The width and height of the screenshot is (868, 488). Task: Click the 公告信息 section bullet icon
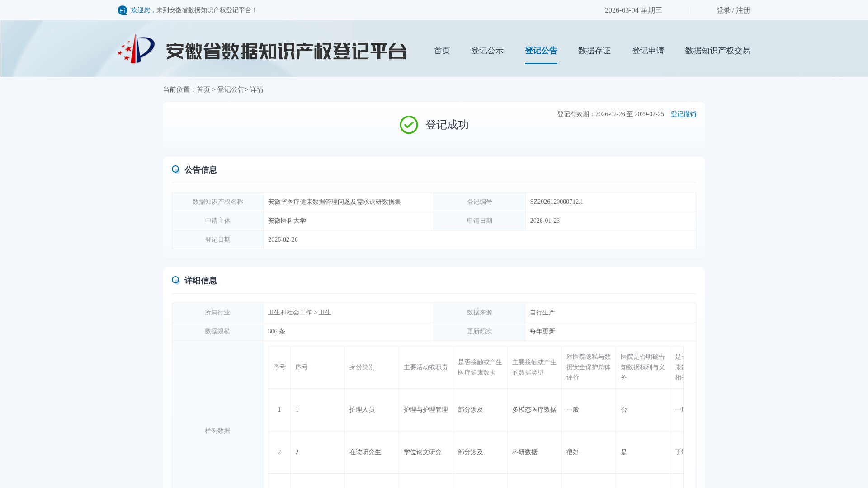[175, 169]
